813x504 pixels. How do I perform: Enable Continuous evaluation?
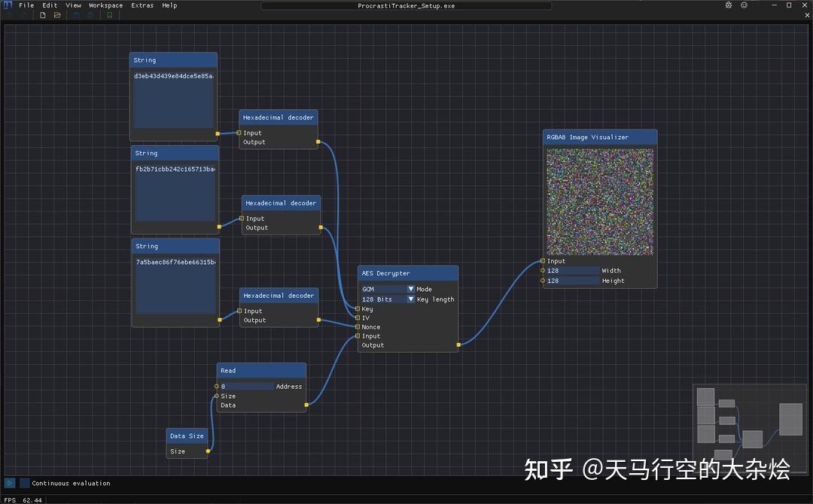point(25,483)
